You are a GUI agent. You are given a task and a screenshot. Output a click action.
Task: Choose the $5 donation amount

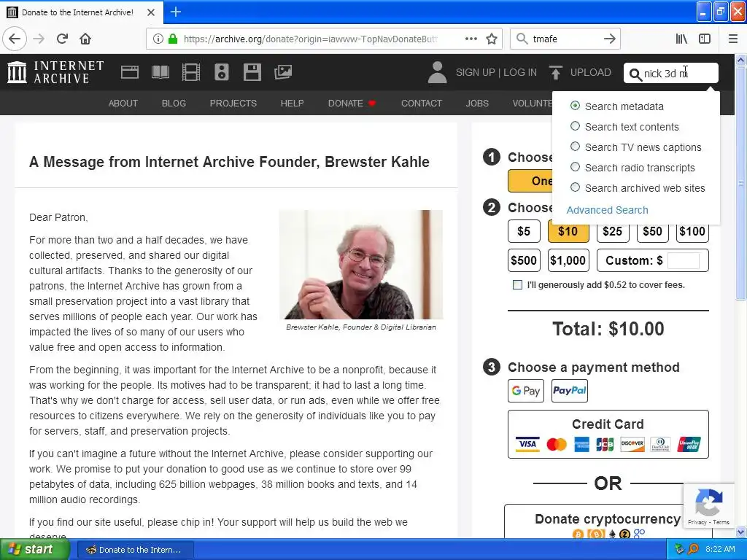tap(524, 231)
